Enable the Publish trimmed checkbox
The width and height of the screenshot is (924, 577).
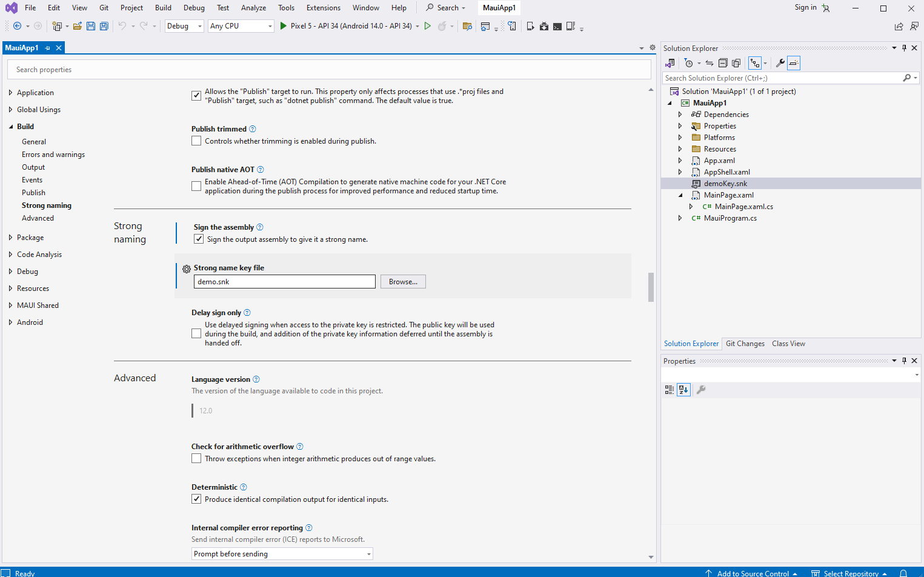[x=196, y=141]
